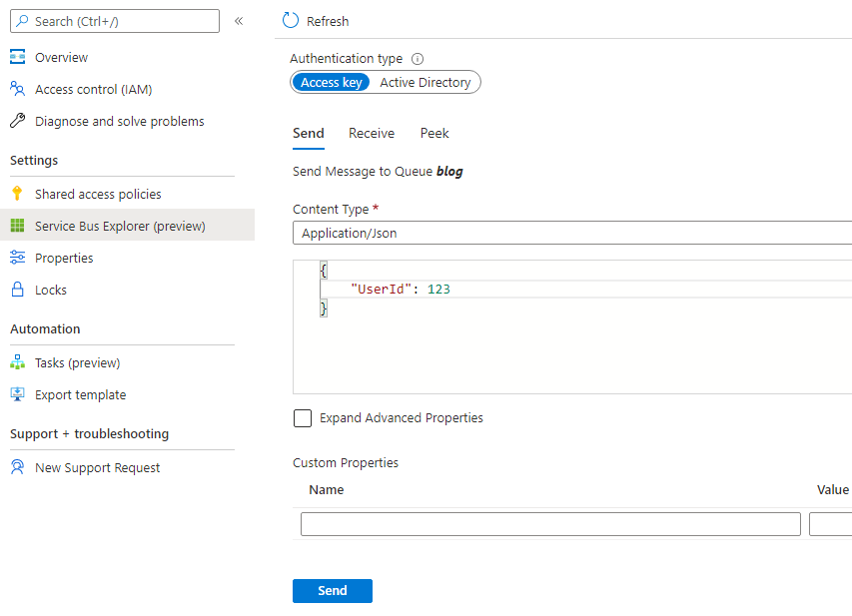Switch authentication to Active Directory
This screenshot has width=852, height=616.
(425, 83)
